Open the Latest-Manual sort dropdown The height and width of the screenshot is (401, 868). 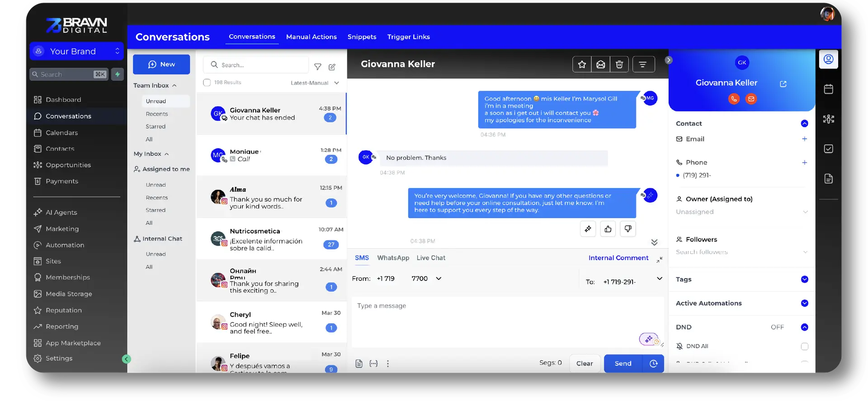pyautogui.click(x=315, y=83)
